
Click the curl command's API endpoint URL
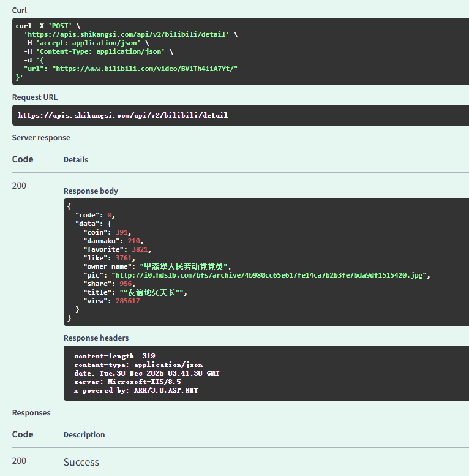pyautogui.click(x=127, y=34)
